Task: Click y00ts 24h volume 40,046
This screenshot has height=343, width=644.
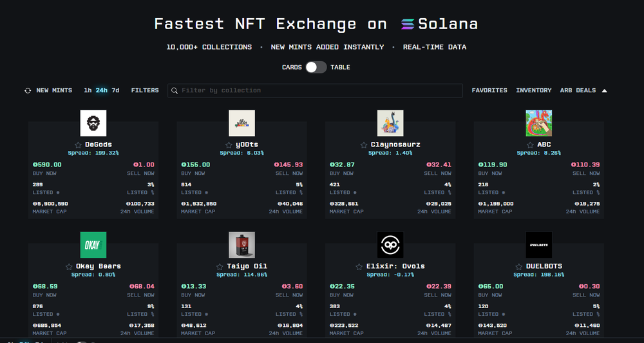Action: pyautogui.click(x=290, y=204)
